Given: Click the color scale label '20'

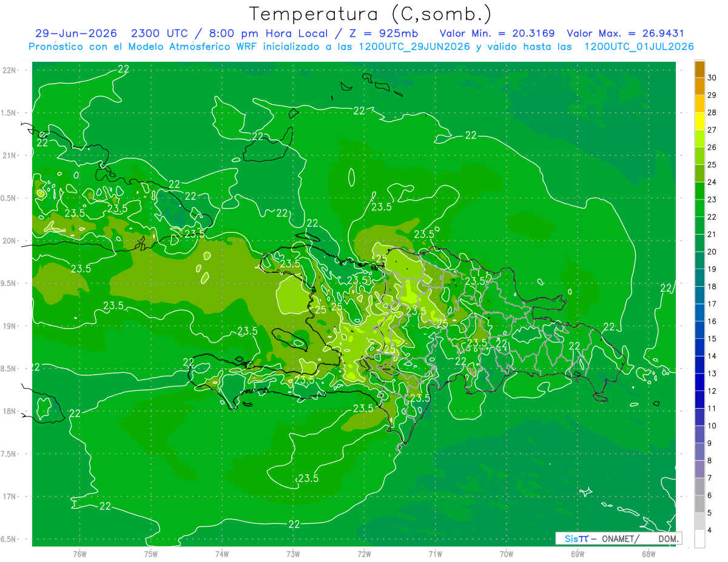Looking at the screenshot, I should point(712,252).
